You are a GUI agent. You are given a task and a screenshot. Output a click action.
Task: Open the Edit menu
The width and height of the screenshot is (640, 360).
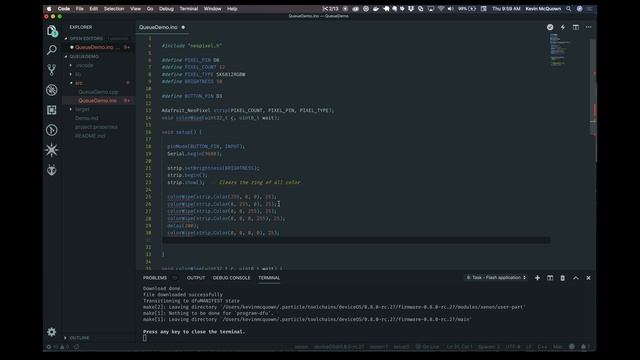pos(93,9)
